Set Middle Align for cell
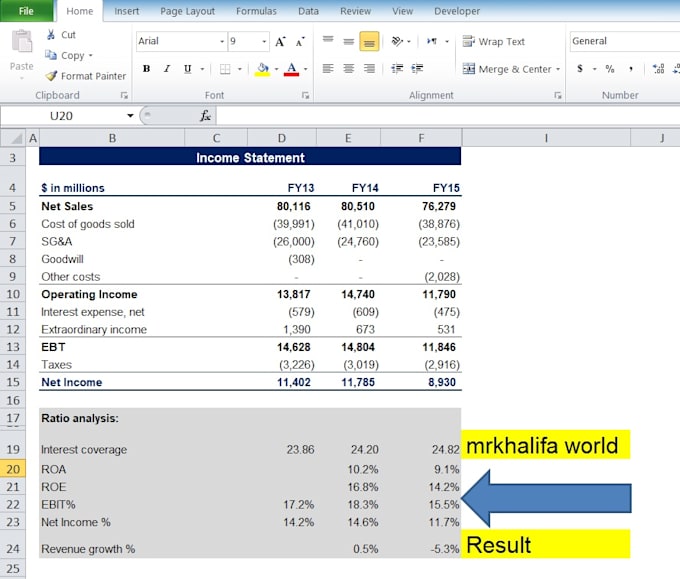The height and width of the screenshot is (579, 680). [349, 41]
